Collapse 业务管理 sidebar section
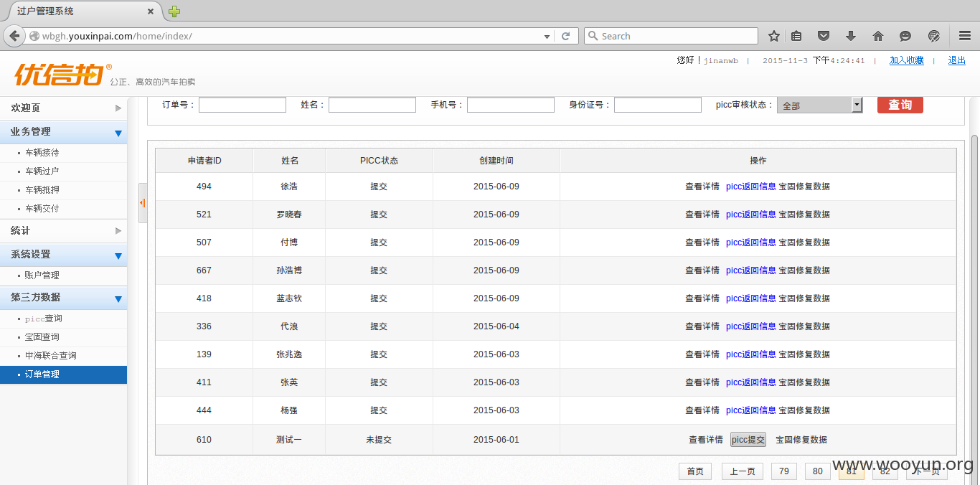Screen dimensions: 980x485 tap(63, 132)
